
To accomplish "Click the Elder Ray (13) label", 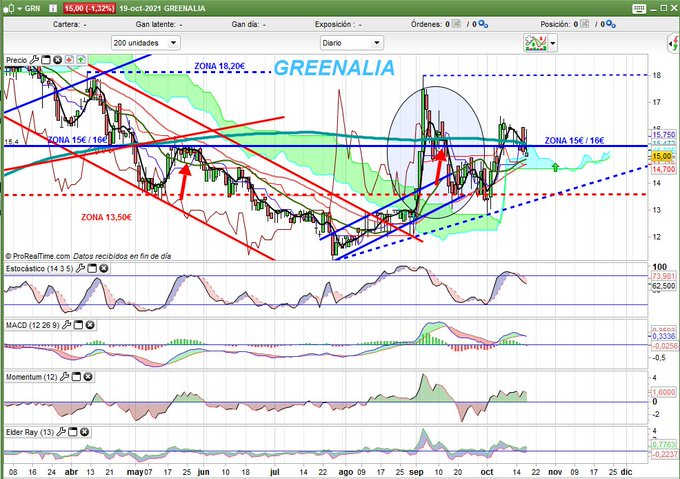I will (x=30, y=432).
